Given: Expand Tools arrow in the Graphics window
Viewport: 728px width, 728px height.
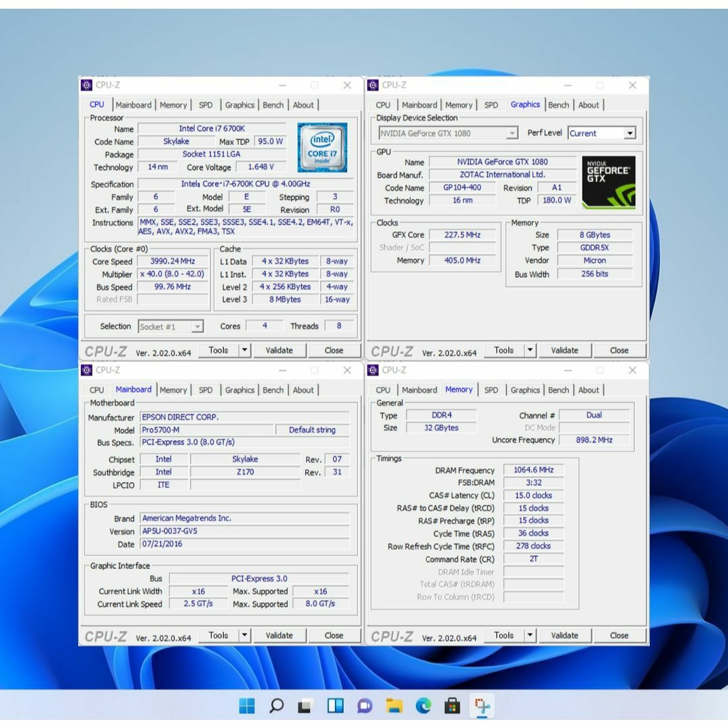Looking at the screenshot, I should tap(530, 350).
